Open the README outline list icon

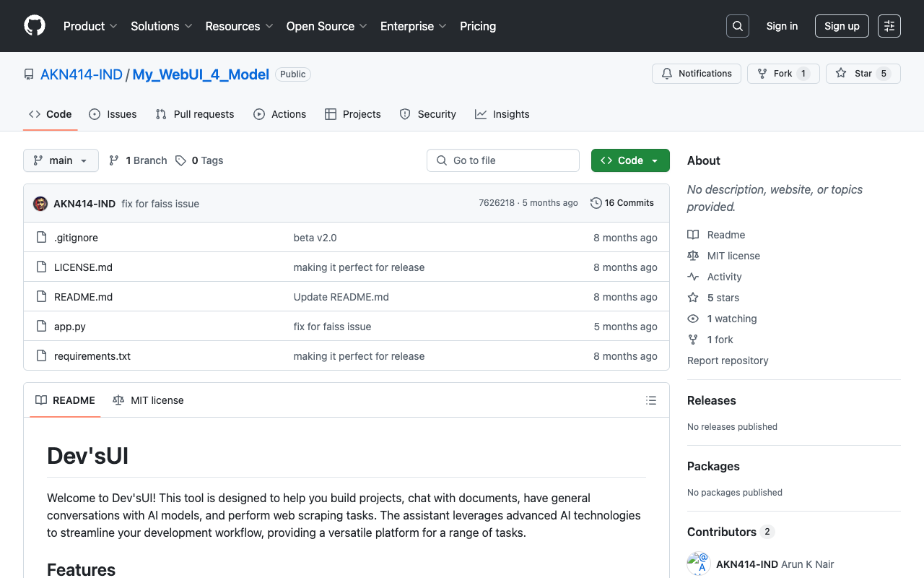(x=651, y=400)
